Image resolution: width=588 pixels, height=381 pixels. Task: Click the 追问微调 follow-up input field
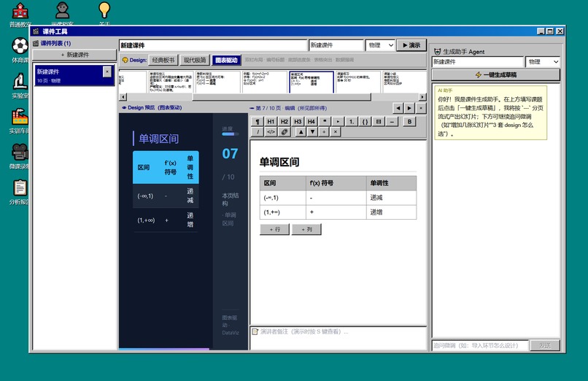[480, 345]
